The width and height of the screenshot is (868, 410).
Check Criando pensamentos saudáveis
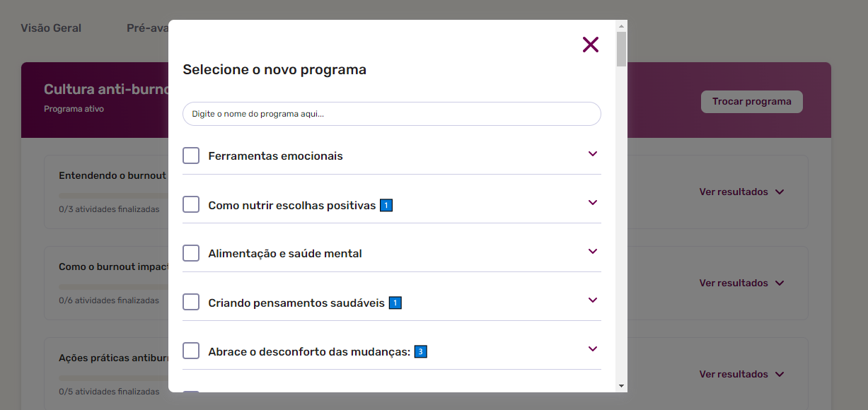(x=191, y=302)
